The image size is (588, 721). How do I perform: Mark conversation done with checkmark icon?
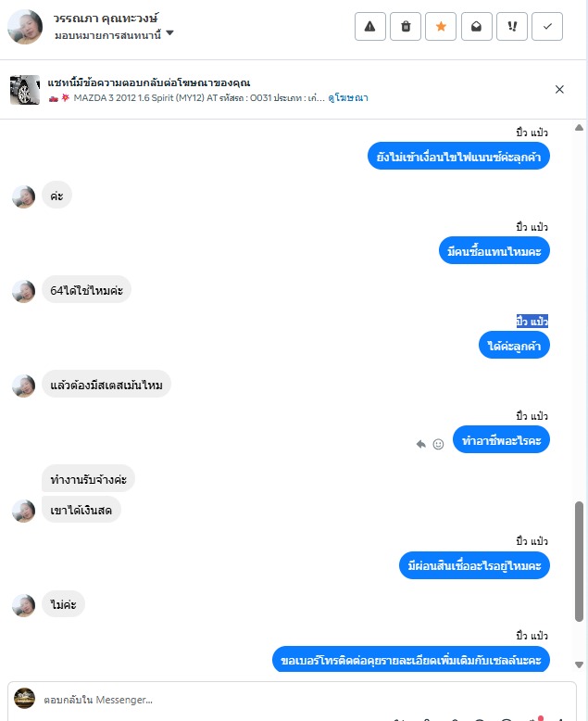(x=547, y=27)
